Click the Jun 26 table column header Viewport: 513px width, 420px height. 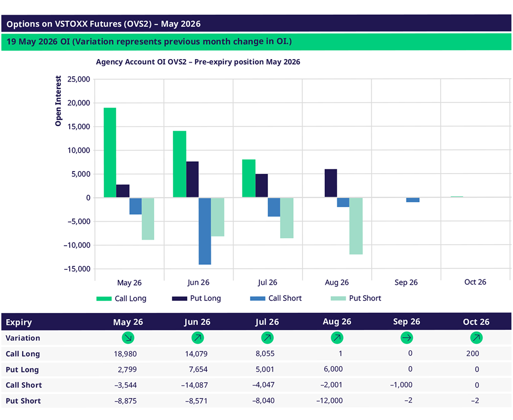pos(197,322)
